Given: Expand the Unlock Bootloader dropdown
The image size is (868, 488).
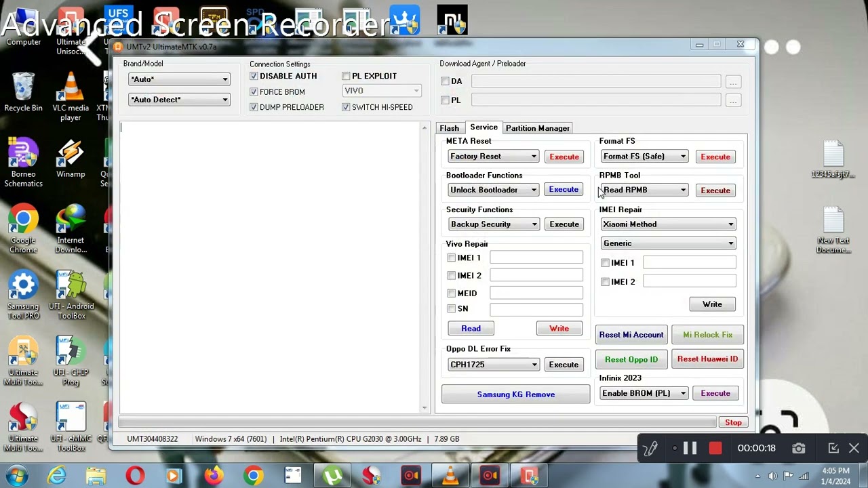Looking at the screenshot, I should 493,190.
